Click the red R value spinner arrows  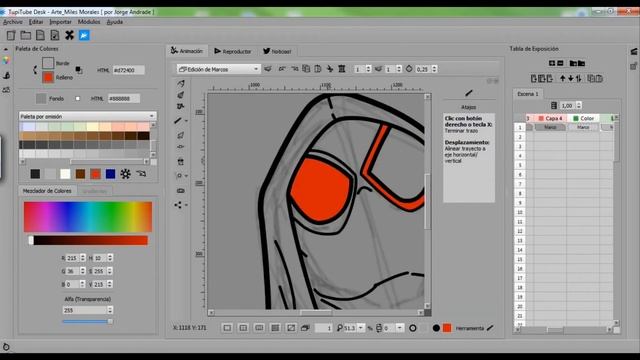83,258
